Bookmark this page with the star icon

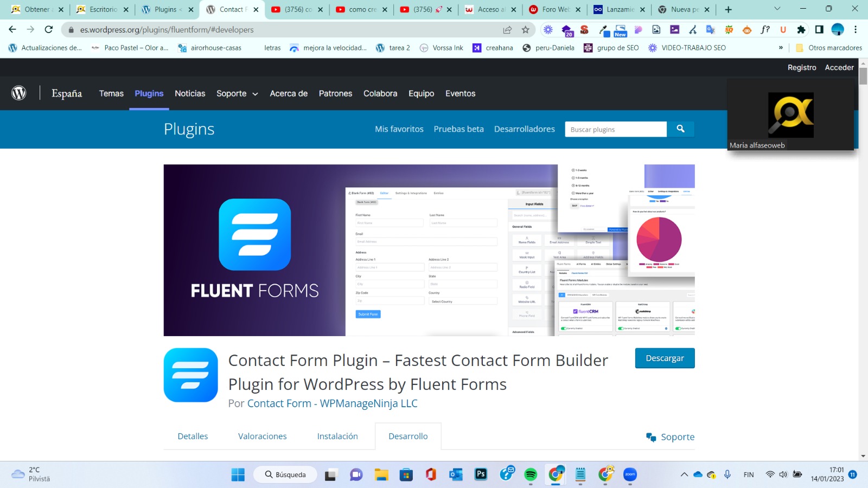pos(525,30)
